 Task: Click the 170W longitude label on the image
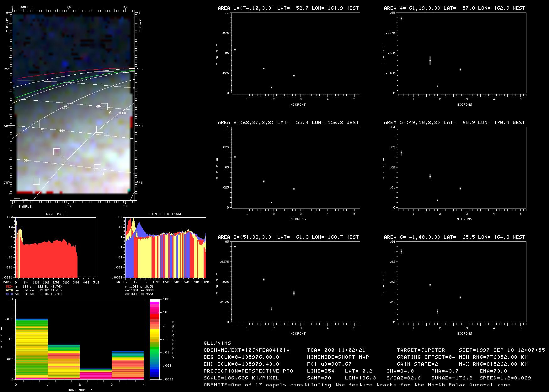(x=66, y=108)
